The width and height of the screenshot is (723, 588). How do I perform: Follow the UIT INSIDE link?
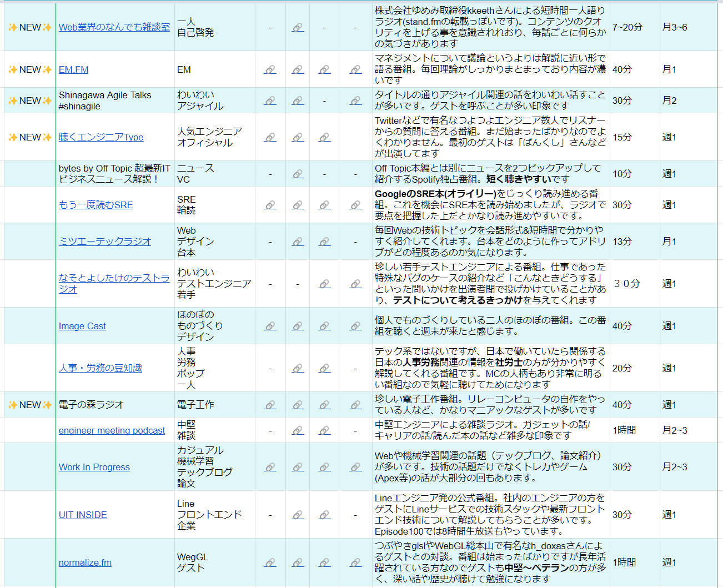click(83, 515)
